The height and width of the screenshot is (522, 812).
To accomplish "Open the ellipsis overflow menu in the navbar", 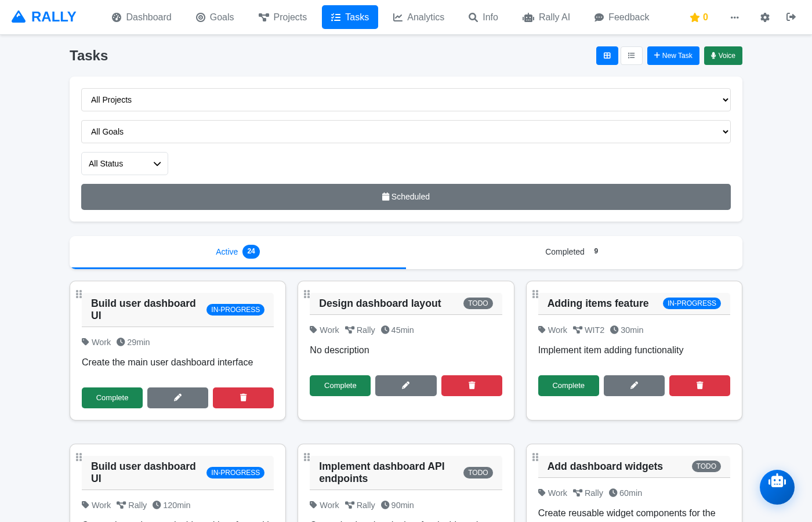I will click(735, 17).
